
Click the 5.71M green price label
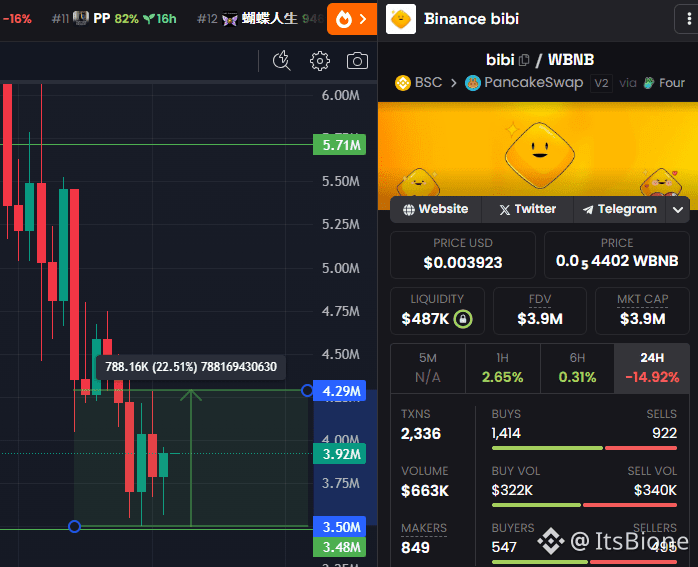coord(340,145)
